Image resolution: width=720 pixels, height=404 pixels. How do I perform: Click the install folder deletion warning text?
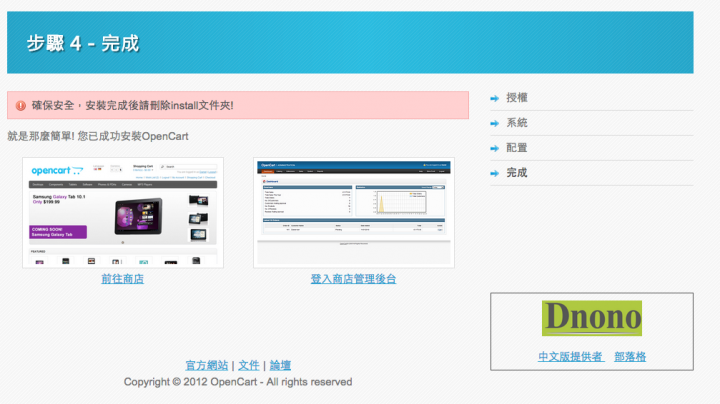click(133, 106)
